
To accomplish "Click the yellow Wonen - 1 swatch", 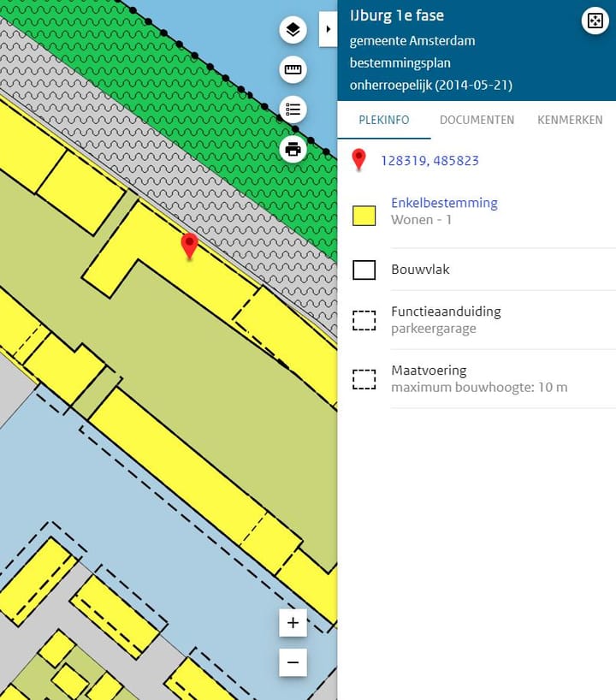I will pos(364,216).
